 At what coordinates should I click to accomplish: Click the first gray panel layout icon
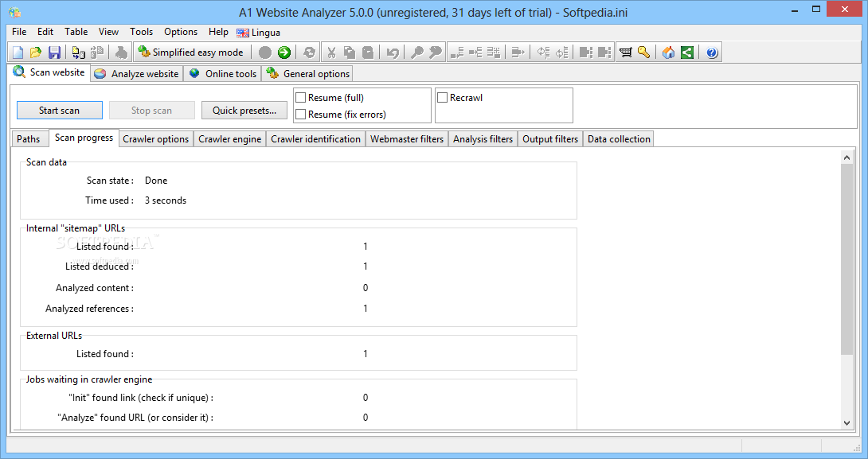point(585,53)
